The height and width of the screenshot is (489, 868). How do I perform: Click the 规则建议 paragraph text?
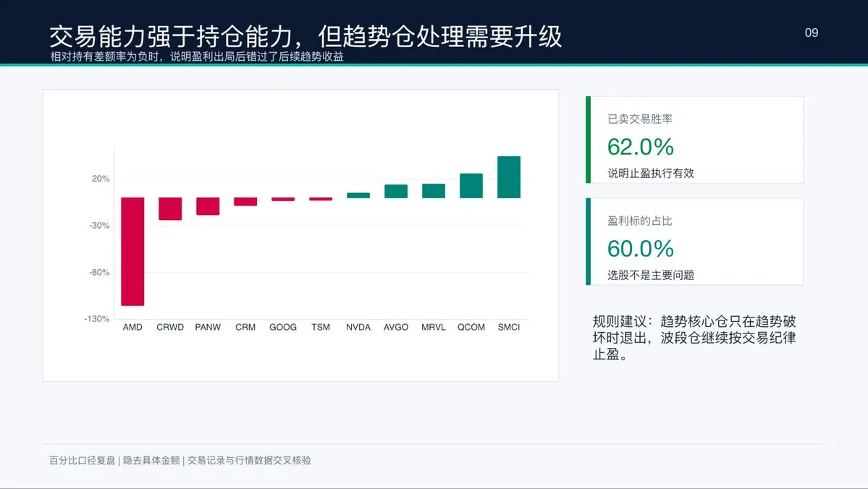pyautogui.click(x=694, y=337)
